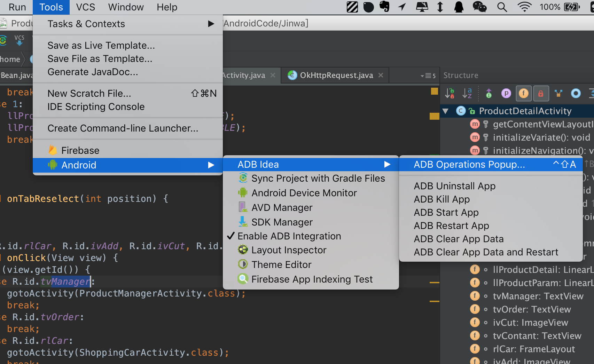
Task: Choose Create Command-line Launcher...
Action: click(x=128, y=128)
